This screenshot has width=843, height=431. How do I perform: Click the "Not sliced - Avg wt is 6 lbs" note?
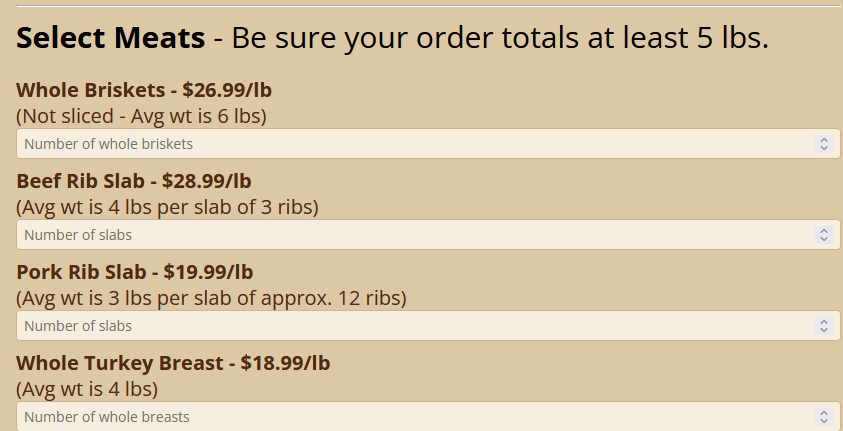click(x=141, y=115)
